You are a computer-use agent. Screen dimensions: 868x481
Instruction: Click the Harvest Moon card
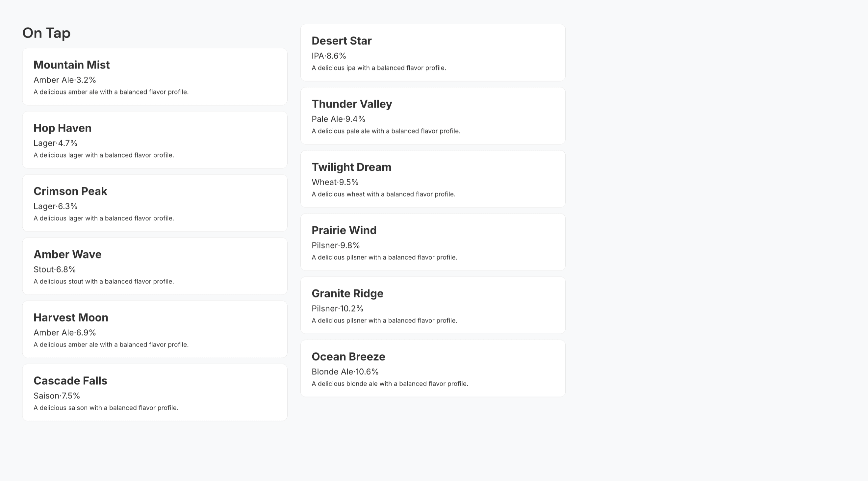tap(155, 329)
